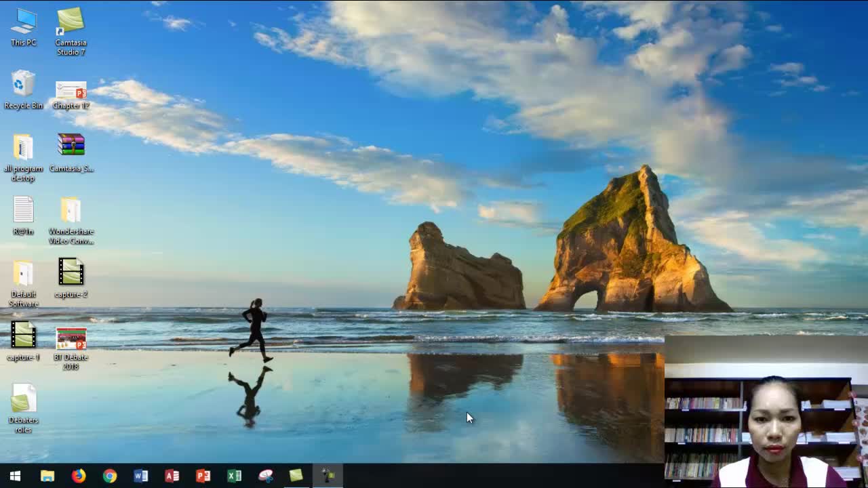
Task: Open the Snipping Tool from the taskbar
Action: coord(266,476)
